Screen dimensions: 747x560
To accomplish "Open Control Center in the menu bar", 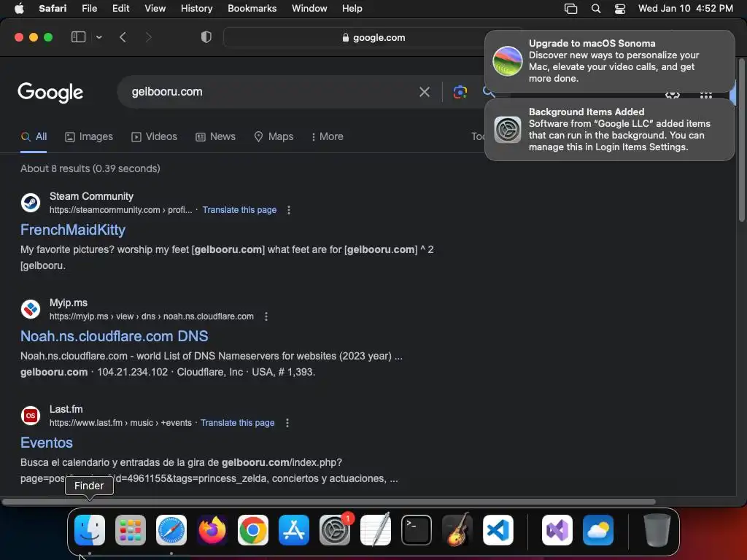I will click(x=620, y=9).
